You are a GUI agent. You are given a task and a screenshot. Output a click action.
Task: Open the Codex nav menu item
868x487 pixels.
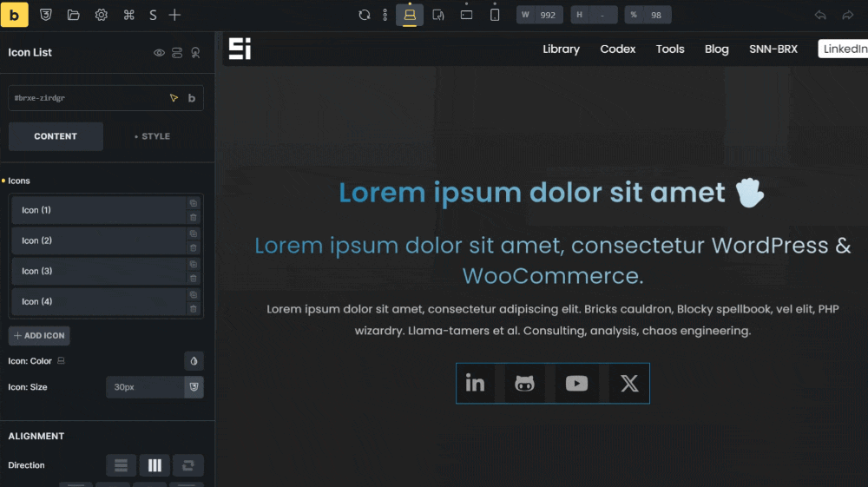(x=618, y=49)
